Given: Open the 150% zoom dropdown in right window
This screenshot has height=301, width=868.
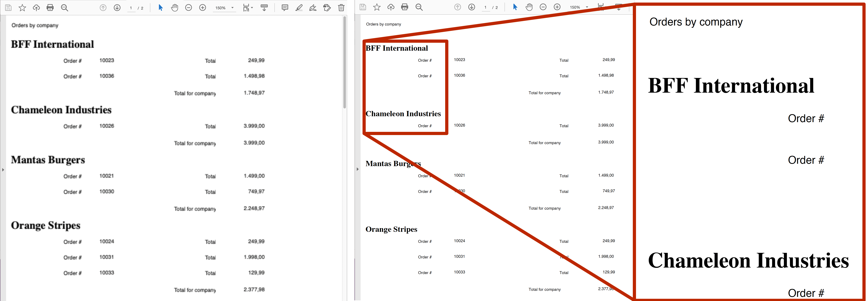Looking at the screenshot, I should tap(579, 7).
